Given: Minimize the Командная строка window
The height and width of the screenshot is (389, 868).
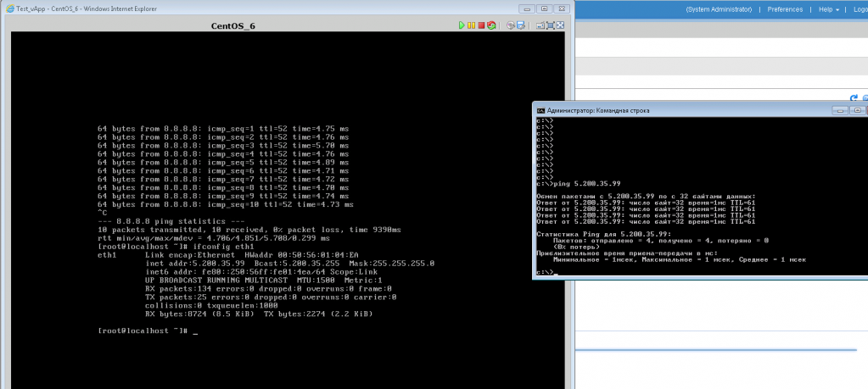Looking at the screenshot, I should [x=840, y=110].
